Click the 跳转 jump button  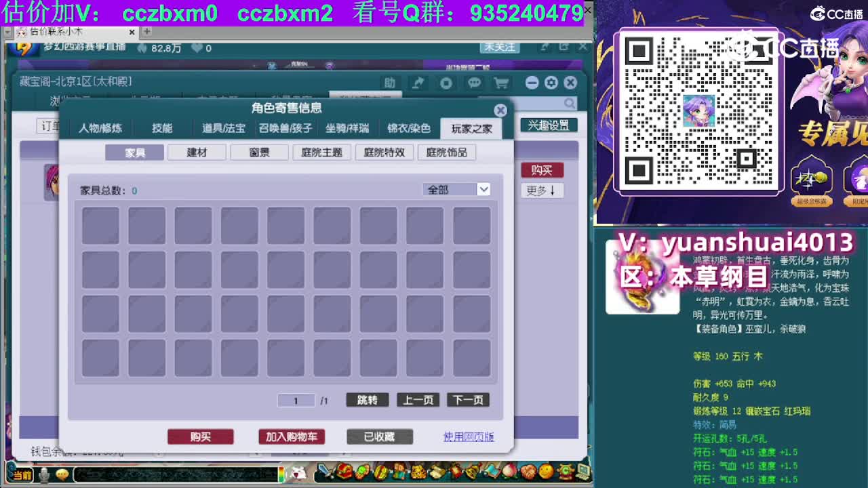367,400
